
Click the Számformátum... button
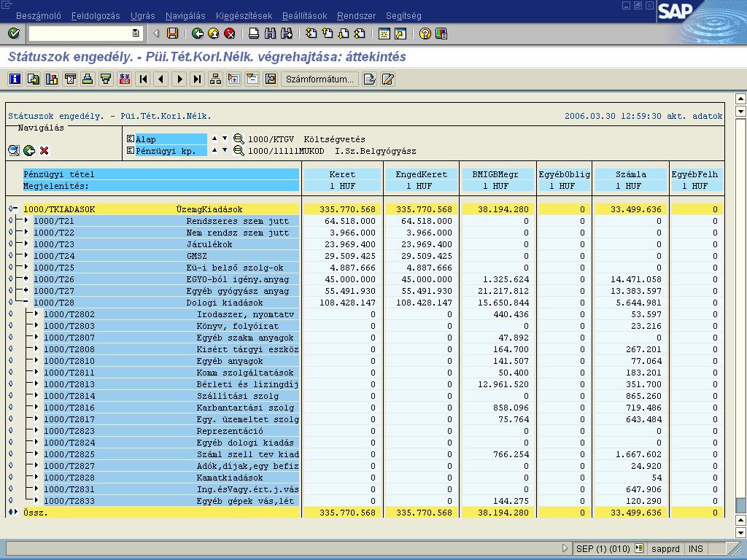click(320, 79)
